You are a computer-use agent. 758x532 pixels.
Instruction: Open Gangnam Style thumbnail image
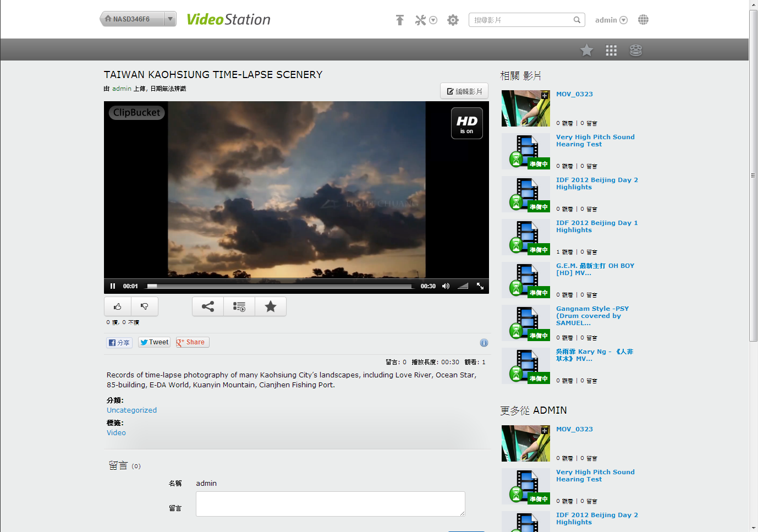pos(526,323)
